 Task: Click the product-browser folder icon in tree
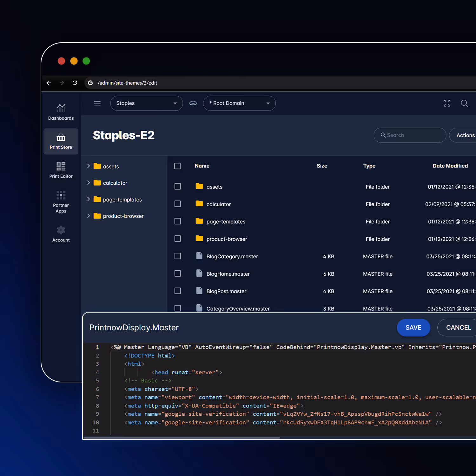pyautogui.click(x=97, y=216)
